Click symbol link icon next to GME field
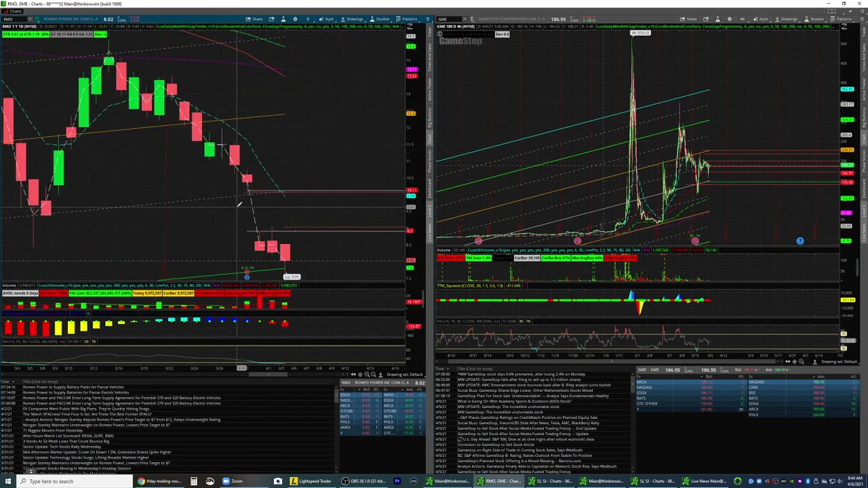The height and width of the screenshot is (488, 868). [x=471, y=19]
